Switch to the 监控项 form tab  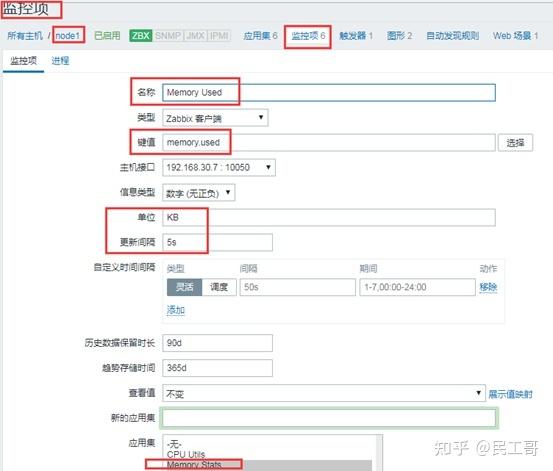(x=23, y=61)
